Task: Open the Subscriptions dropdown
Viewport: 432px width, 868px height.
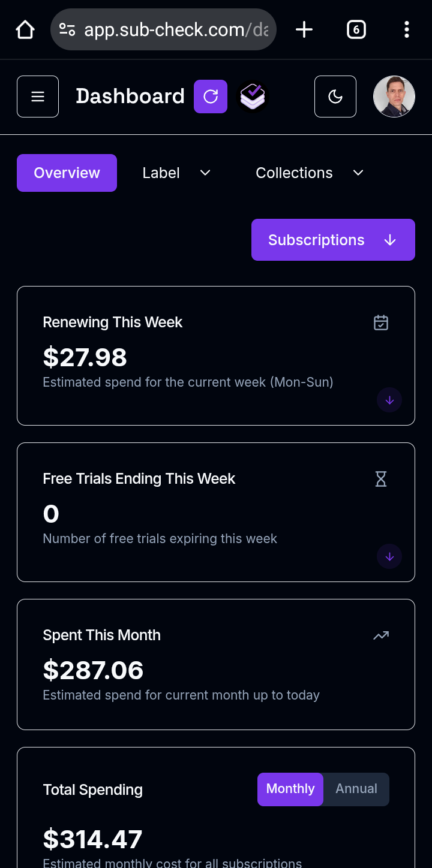Action: tap(332, 240)
